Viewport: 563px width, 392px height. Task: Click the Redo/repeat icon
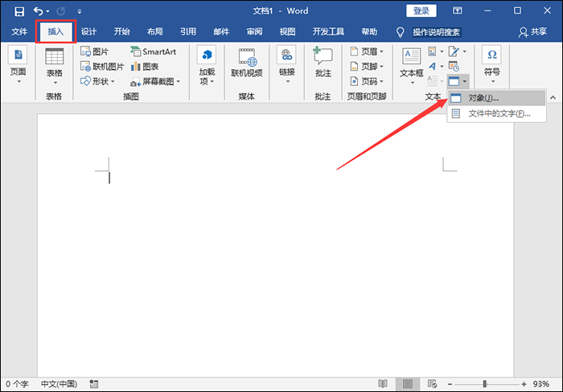tap(60, 11)
